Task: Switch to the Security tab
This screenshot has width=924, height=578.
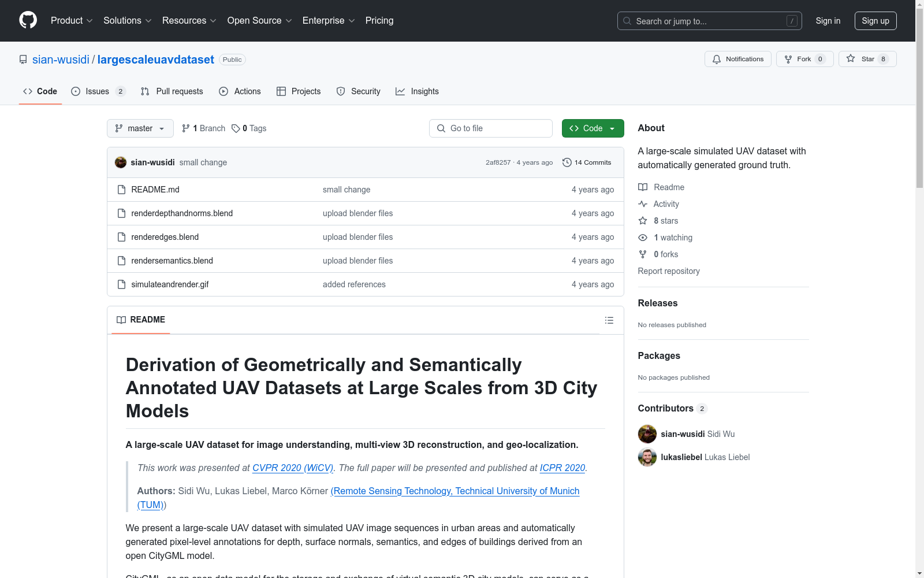Action: click(359, 91)
